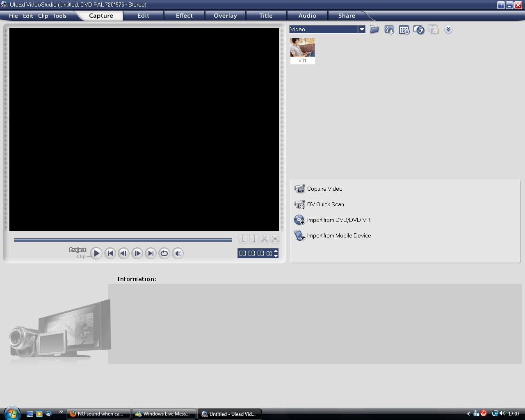Viewport: 525px width, 420px height.
Task: Click the tray volume speaker icon
Action: pyautogui.click(x=502, y=413)
